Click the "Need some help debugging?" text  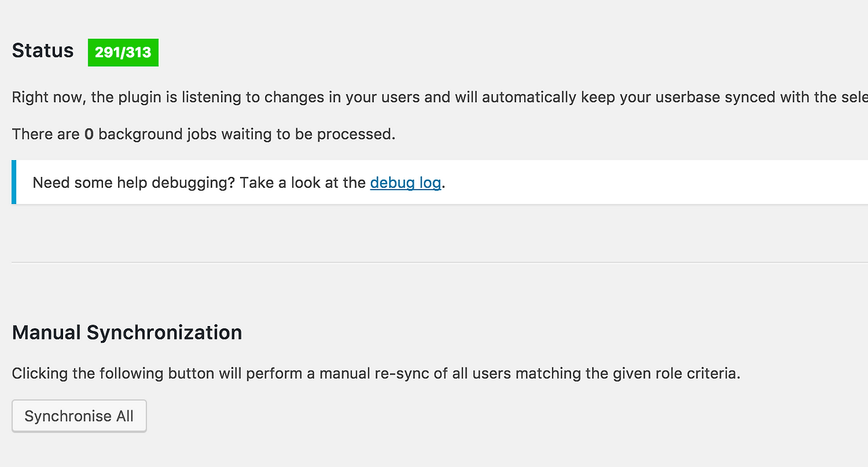[134, 182]
